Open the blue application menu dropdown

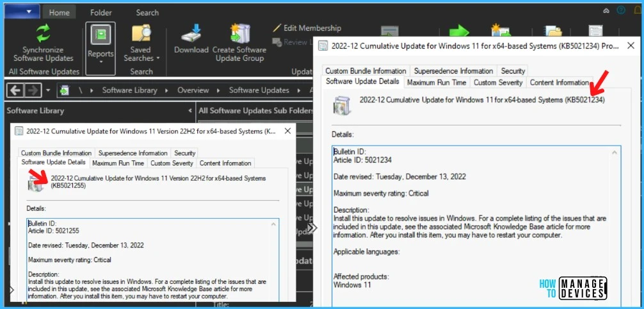(22, 12)
